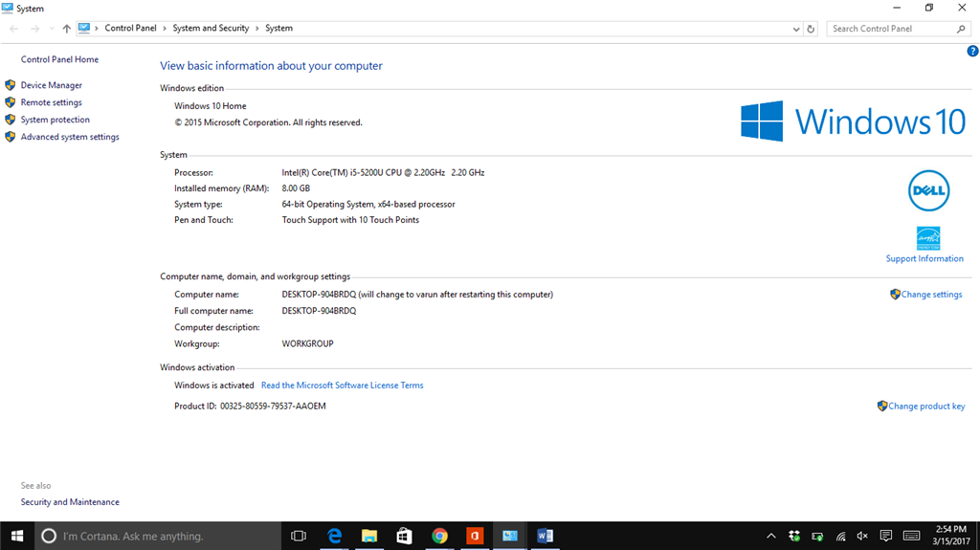980x550 pixels.
Task: Open Remote settings link
Action: click(52, 102)
